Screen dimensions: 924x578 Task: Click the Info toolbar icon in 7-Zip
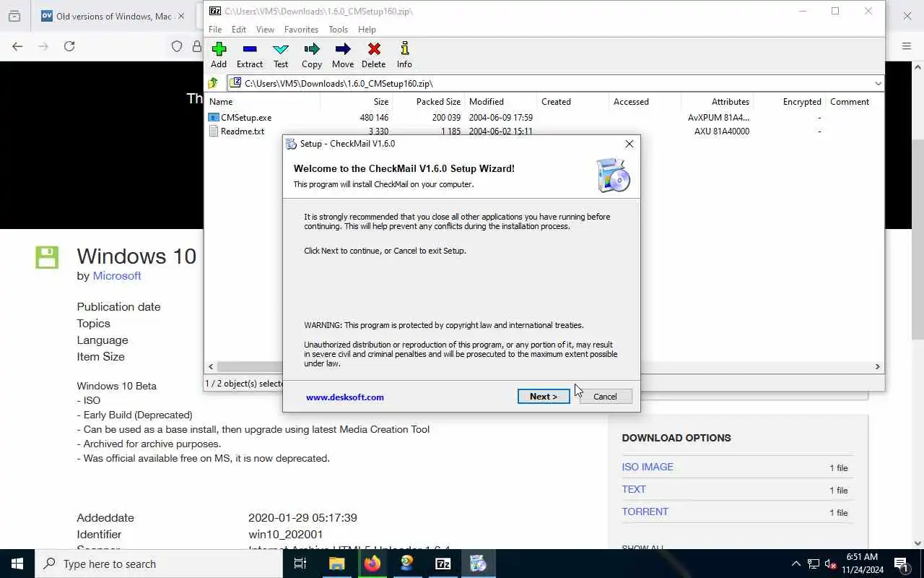tap(404, 55)
